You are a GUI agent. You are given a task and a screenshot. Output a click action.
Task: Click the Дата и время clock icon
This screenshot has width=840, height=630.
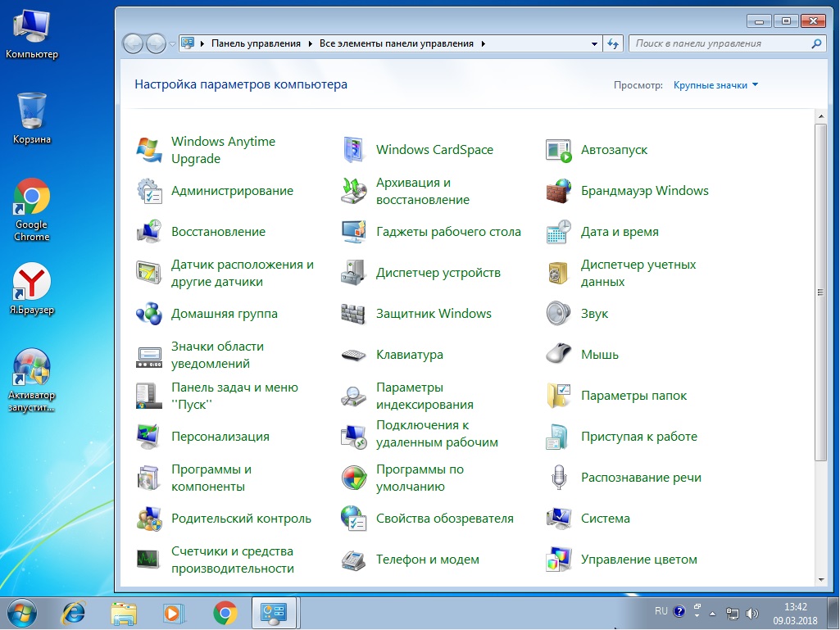[x=558, y=232]
